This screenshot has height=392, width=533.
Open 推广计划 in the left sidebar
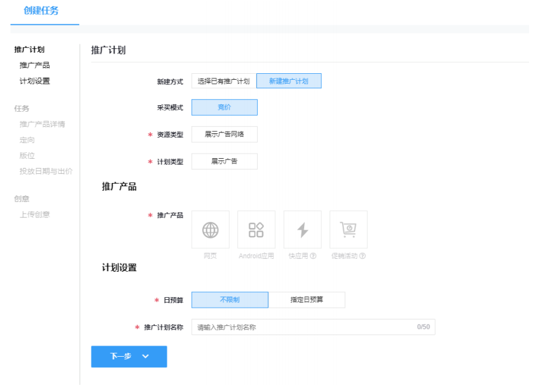tap(31, 49)
